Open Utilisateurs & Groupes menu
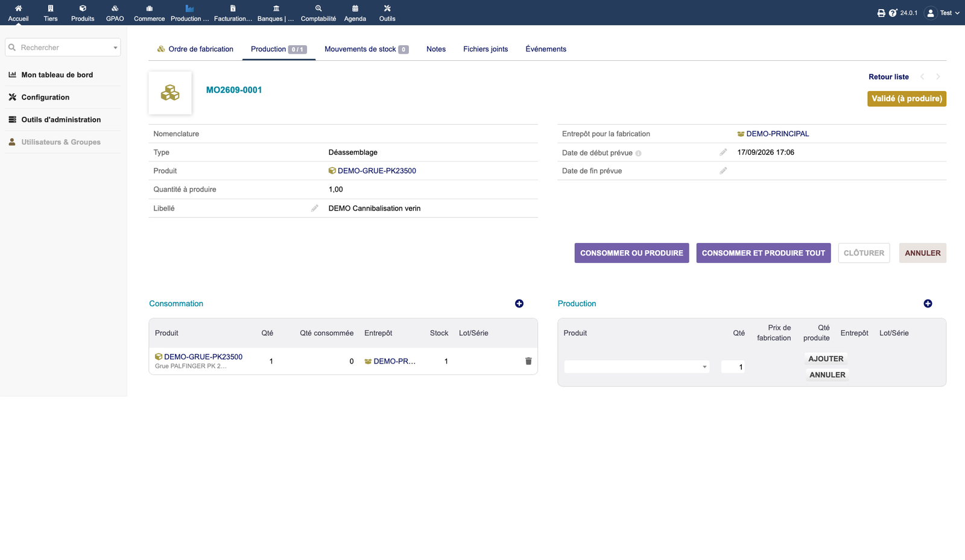Image resolution: width=965 pixels, height=560 pixels. pos(61,142)
